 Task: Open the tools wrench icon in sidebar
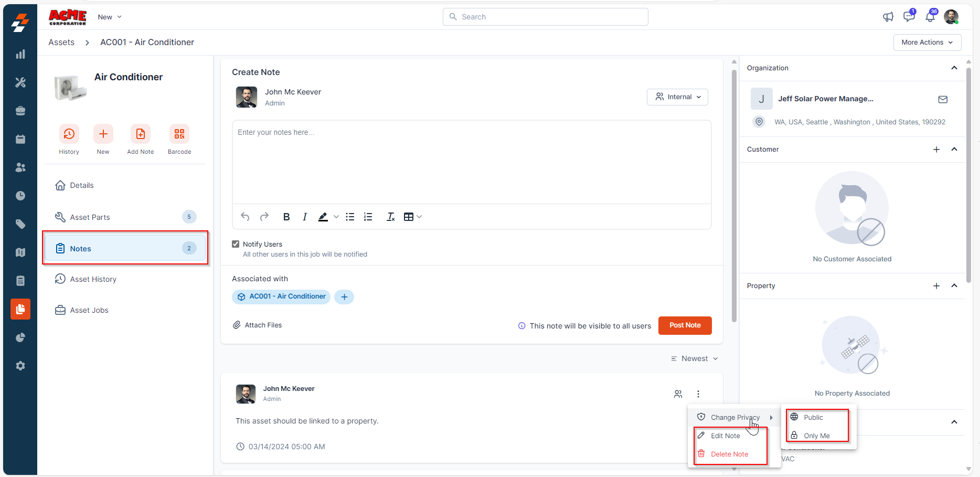tap(20, 82)
